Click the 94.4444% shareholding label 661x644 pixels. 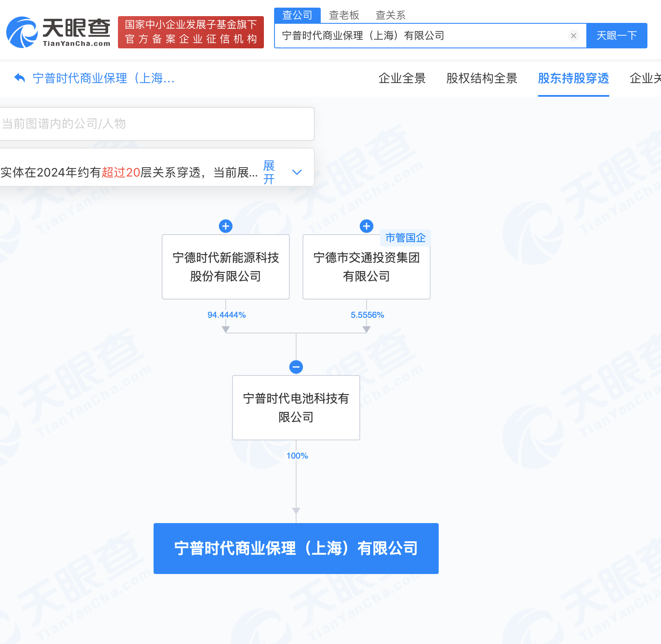pos(227,315)
